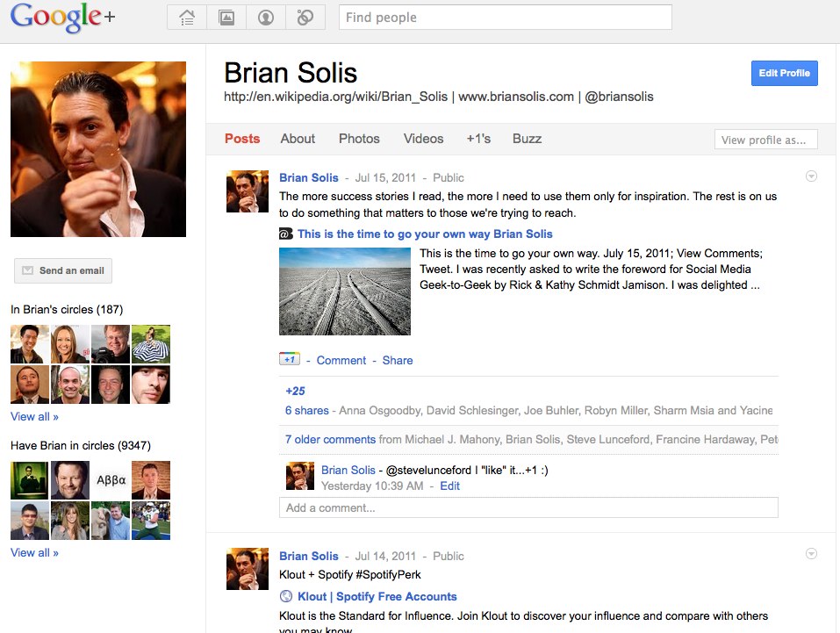
Task: Select the +1's tab
Action: click(478, 139)
